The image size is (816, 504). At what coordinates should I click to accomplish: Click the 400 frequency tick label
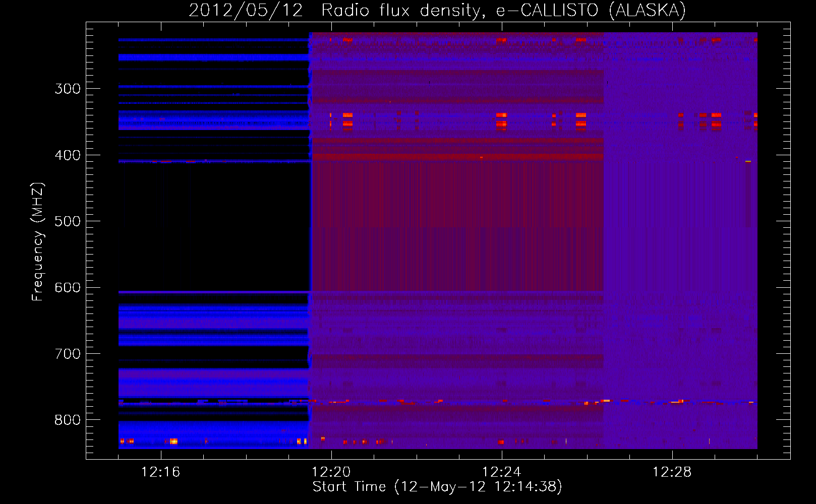[68, 155]
